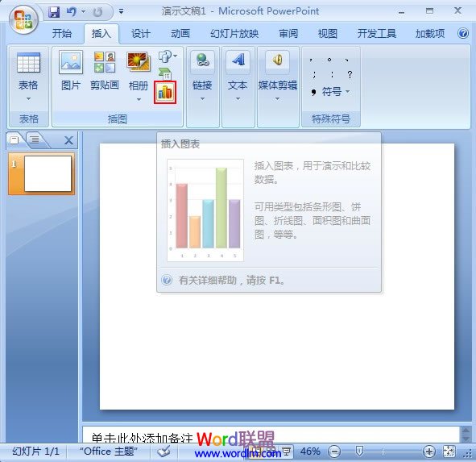
Task: Adjust the zoom slider handle
Action: tap(359, 451)
